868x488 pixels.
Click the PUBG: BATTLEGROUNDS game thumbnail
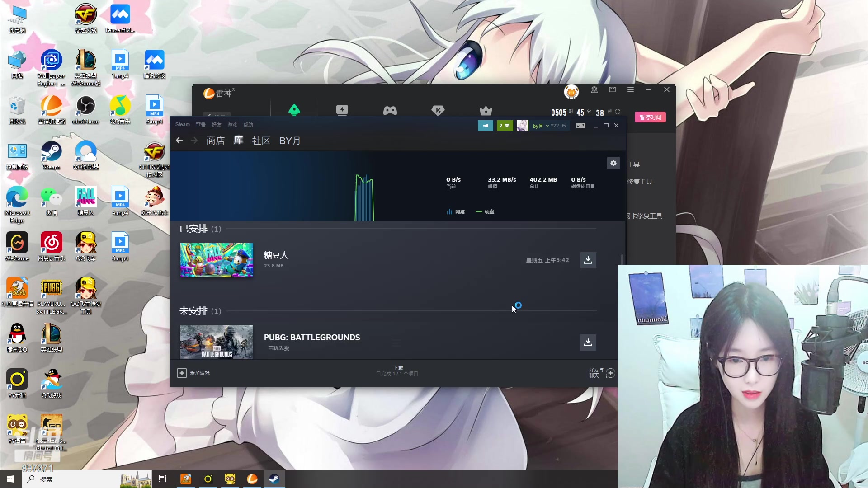[x=217, y=342]
